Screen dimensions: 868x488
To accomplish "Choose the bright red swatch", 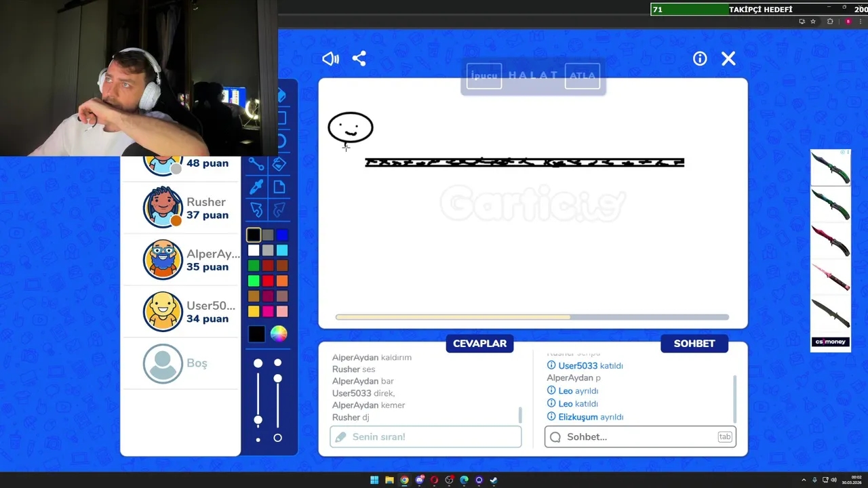I will [268, 281].
